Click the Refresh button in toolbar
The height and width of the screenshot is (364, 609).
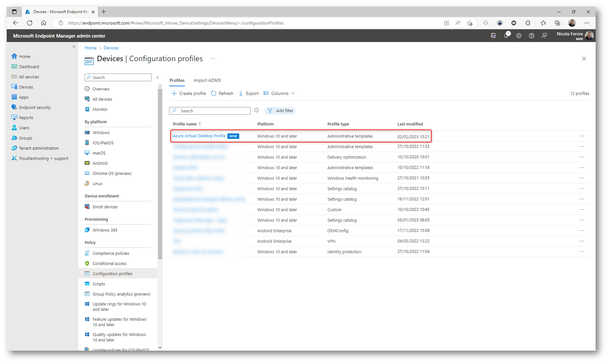(222, 93)
